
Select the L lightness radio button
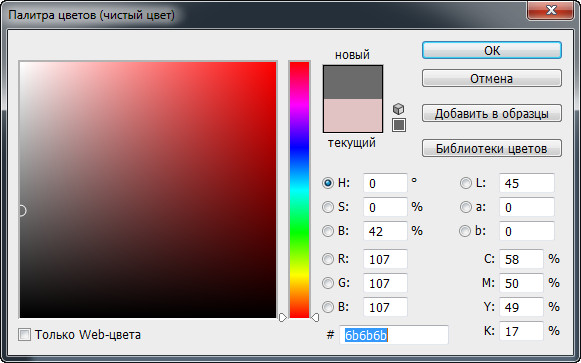point(465,183)
